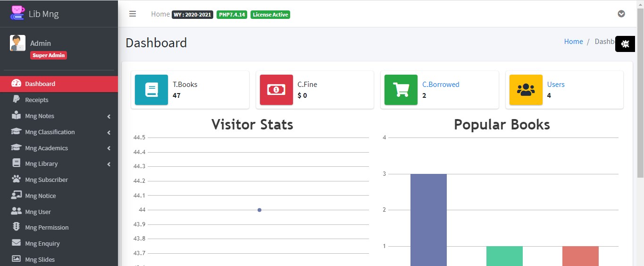
Task: Click the red C.Fine money icon
Action: point(276,90)
